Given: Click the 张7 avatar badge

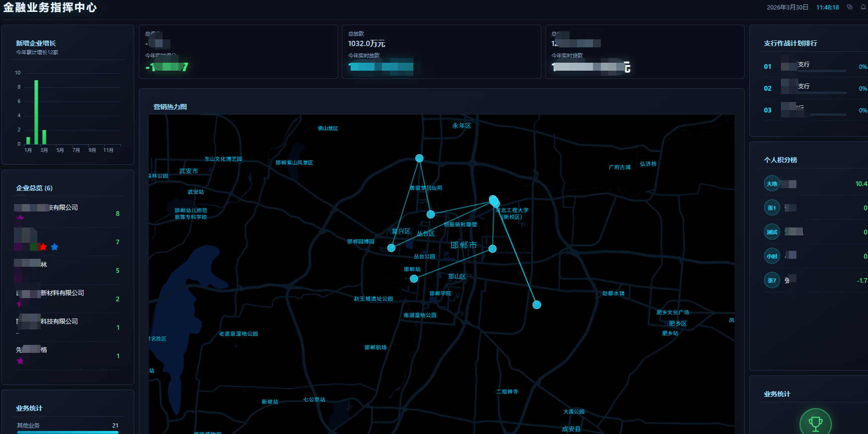Looking at the screenshot, I should [x=772, y=280].
